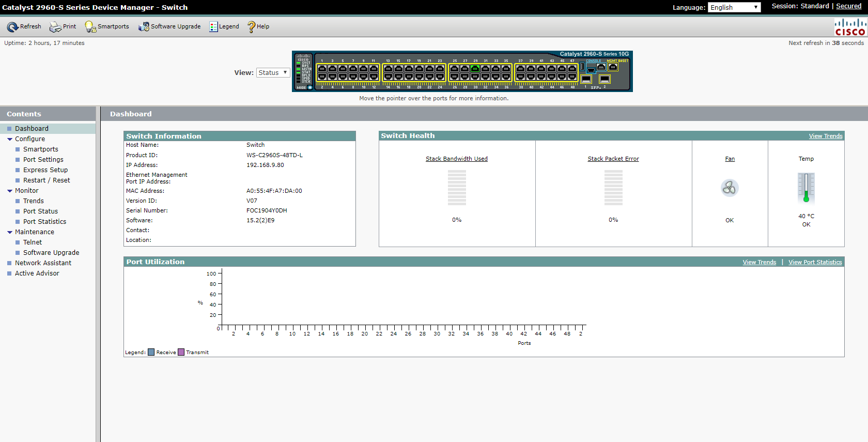The height and width of the screenshot is (442, 868).
Task: Click the Receive legend color swatch
Action: click(151, 353)
